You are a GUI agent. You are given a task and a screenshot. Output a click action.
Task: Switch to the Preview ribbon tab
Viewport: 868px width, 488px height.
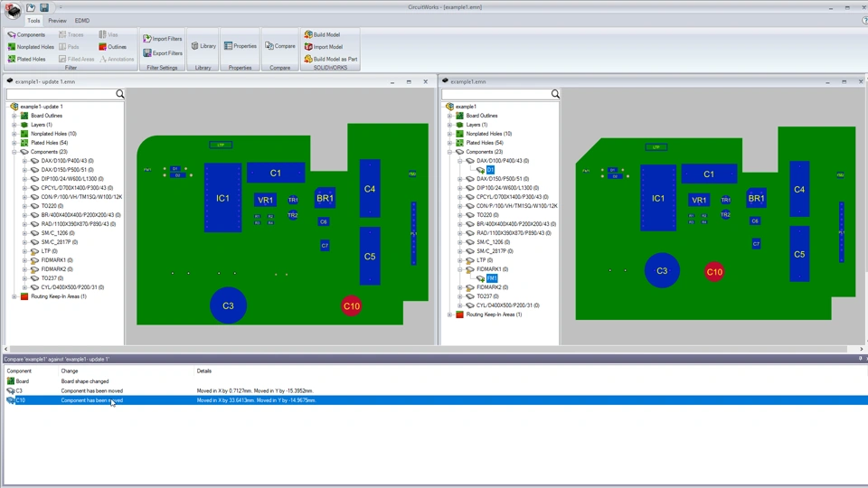(x=57, y=21)
